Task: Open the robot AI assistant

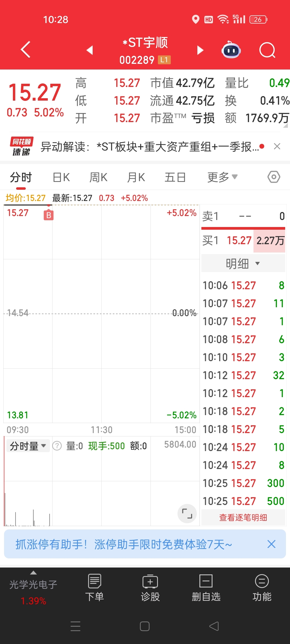Action: pyautogui.click(x=231, y=50)
